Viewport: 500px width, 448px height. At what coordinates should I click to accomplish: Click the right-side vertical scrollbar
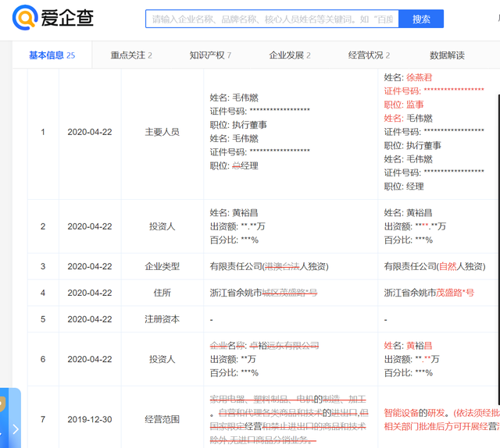click(x=498, y=248)
